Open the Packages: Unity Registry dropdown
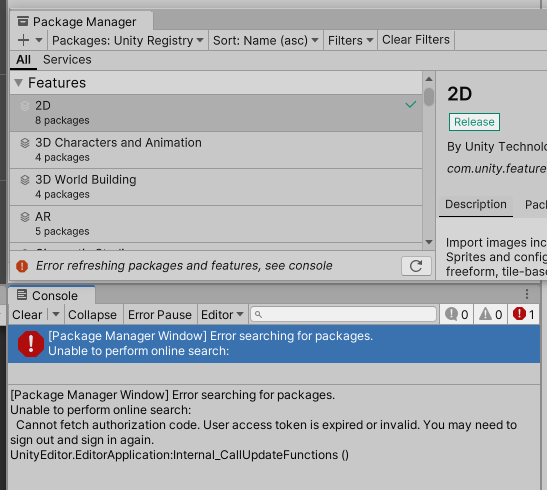Screen dimensions: 547x490 click(x=128, y=40)
